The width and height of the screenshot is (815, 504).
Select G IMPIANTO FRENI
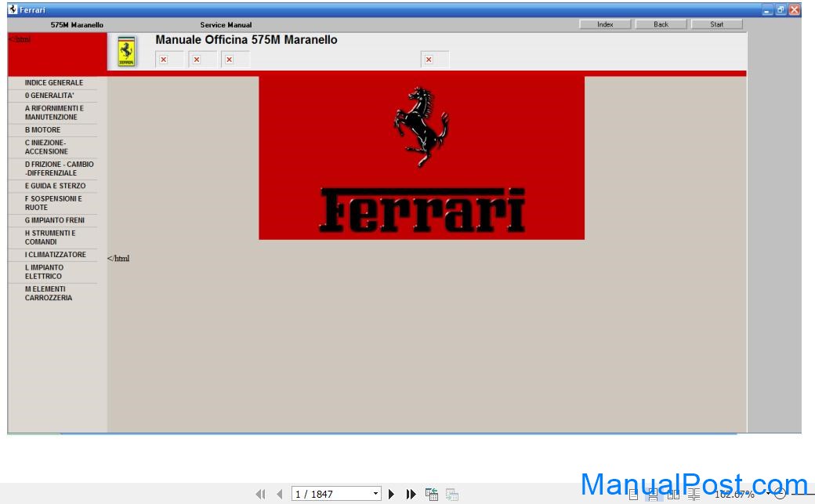pyautogui.click(x=55, y=220)
